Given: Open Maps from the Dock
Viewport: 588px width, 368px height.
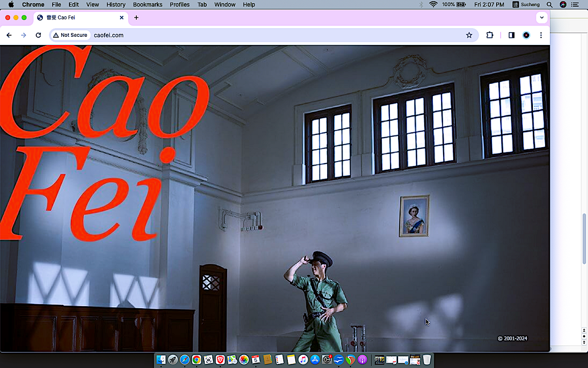Looking at the screenshot, I should (232, 360).
